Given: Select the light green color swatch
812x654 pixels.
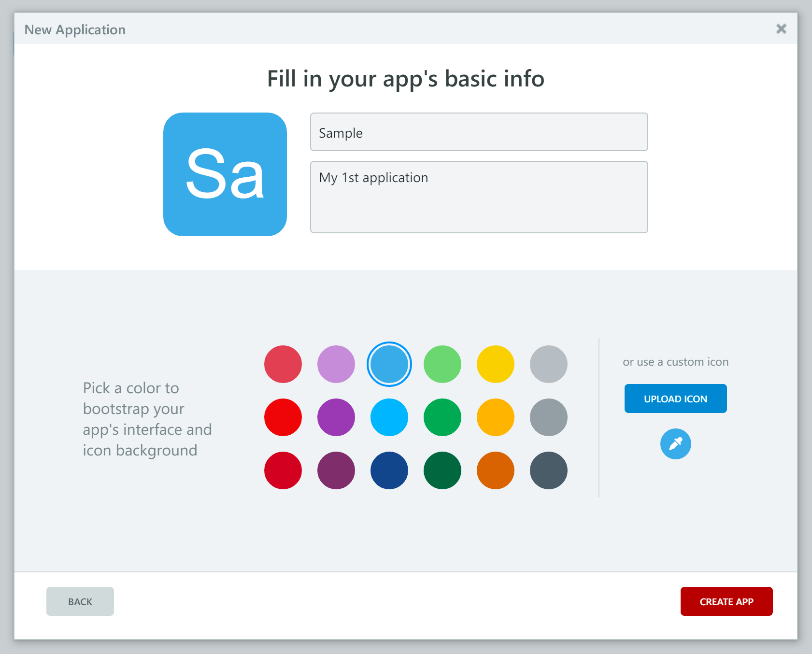Looking at the screenshot, I should point(442,364).
